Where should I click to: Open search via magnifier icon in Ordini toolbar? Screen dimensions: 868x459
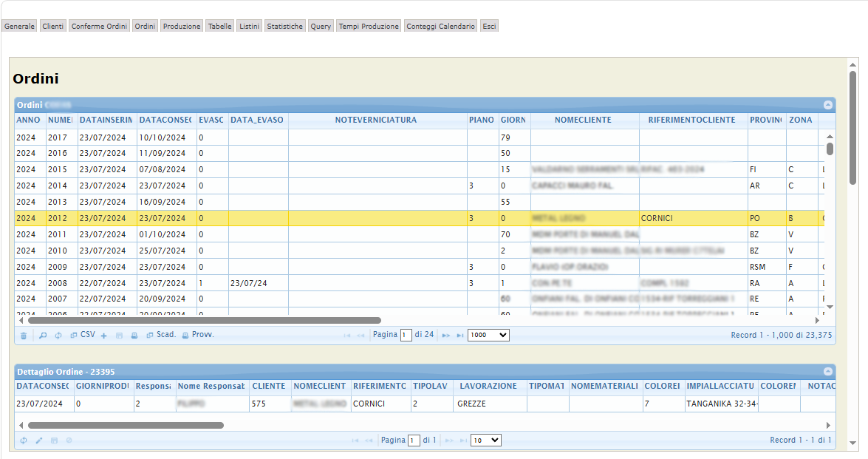click(43, 336)
